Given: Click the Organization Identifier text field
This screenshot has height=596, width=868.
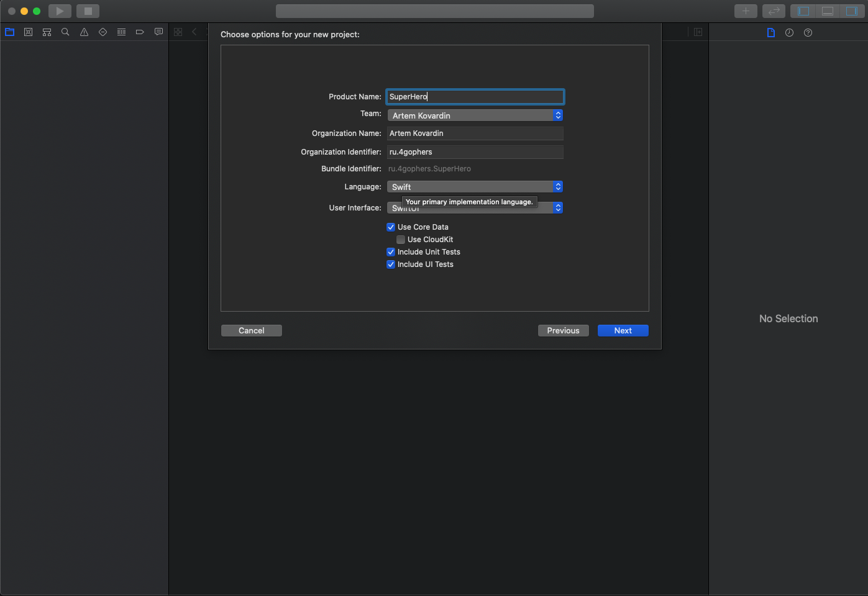Looking at the screenshot, I should point(475,152).
